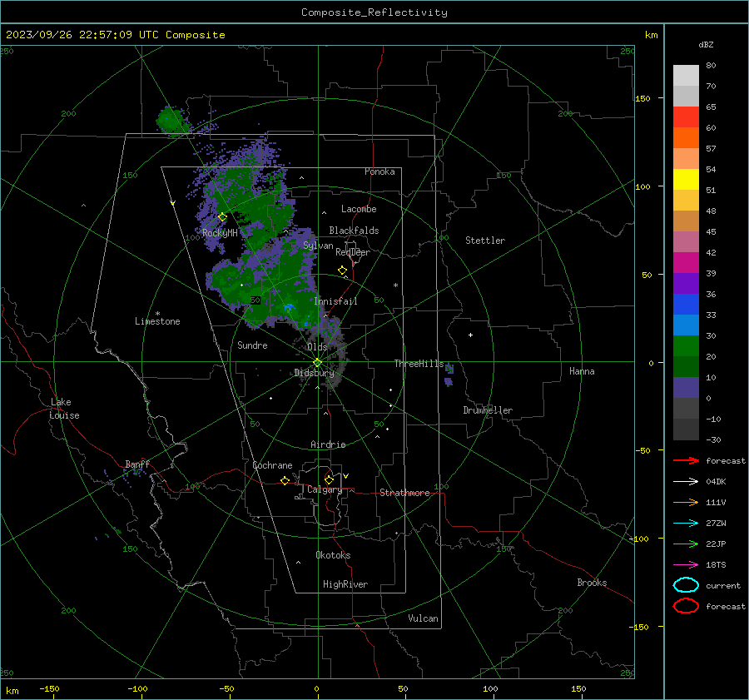Click the Composite_Reflectivity title text

pyautogui.click(x=374, y=12)
